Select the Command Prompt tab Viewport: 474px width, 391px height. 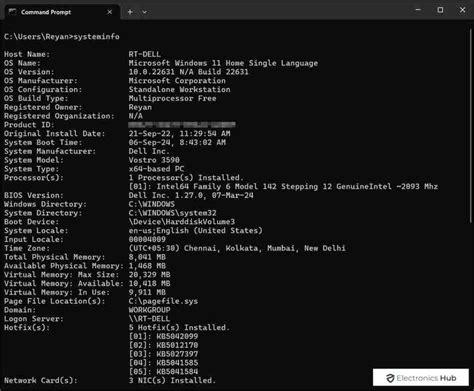tap(62, 12)
